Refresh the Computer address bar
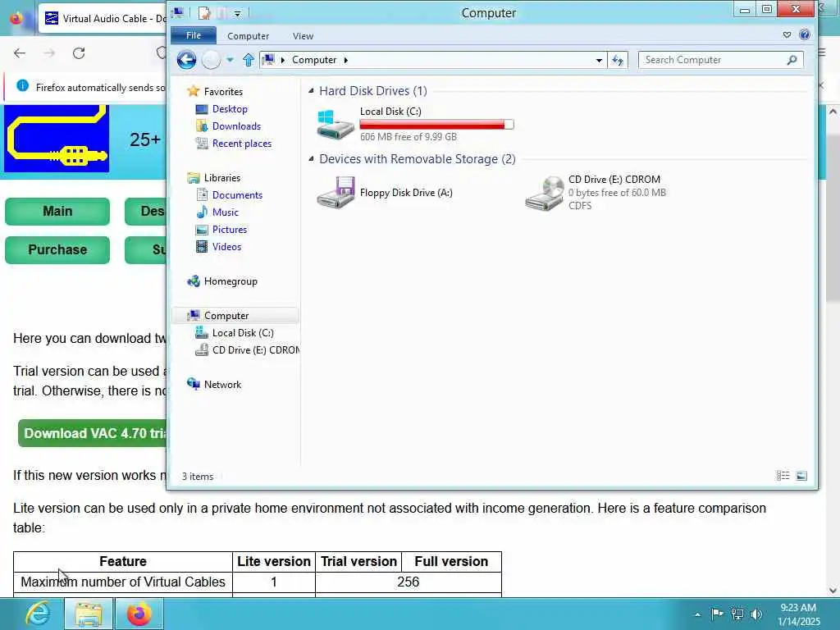Viewport: 840px width, 630px height. 618,60
